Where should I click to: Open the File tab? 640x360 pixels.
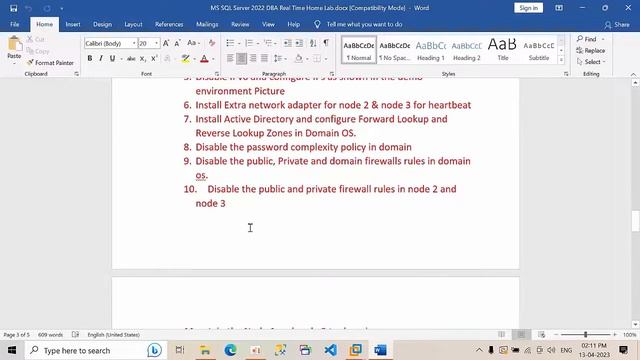[15, 24]
